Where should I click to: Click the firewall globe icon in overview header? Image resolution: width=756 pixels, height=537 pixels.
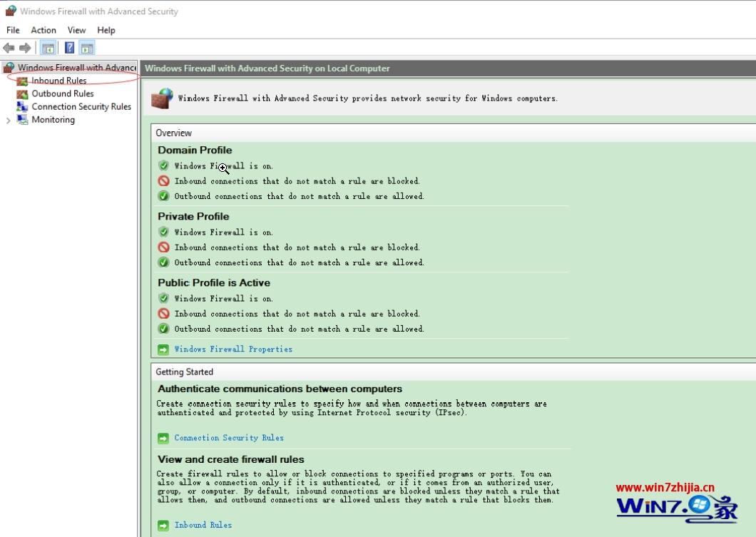coord(162,98)
